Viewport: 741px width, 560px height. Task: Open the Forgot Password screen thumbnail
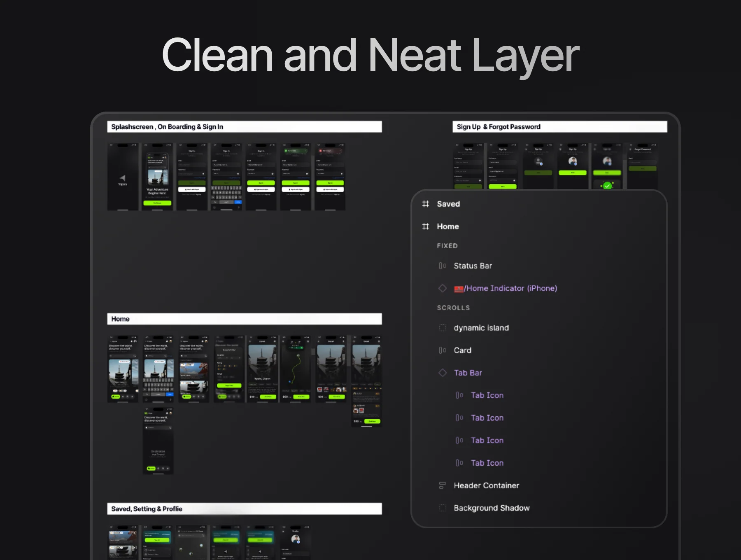point(642,166)
